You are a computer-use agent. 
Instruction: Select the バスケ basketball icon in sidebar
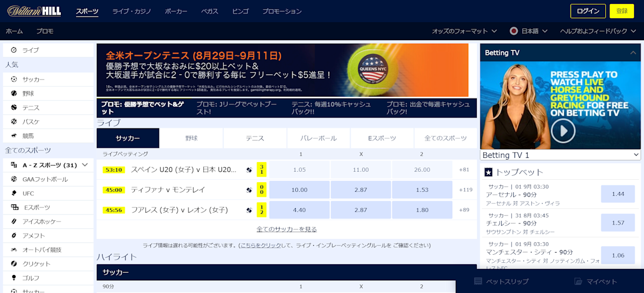coord(14,122)
